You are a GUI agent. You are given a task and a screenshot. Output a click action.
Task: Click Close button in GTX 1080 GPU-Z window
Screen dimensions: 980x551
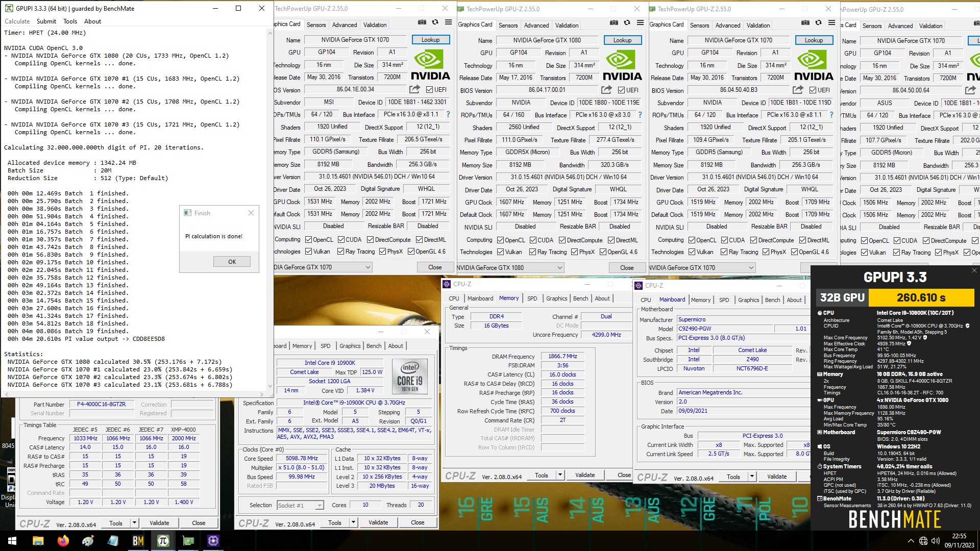pyautogui.click(x=627, y=268)
